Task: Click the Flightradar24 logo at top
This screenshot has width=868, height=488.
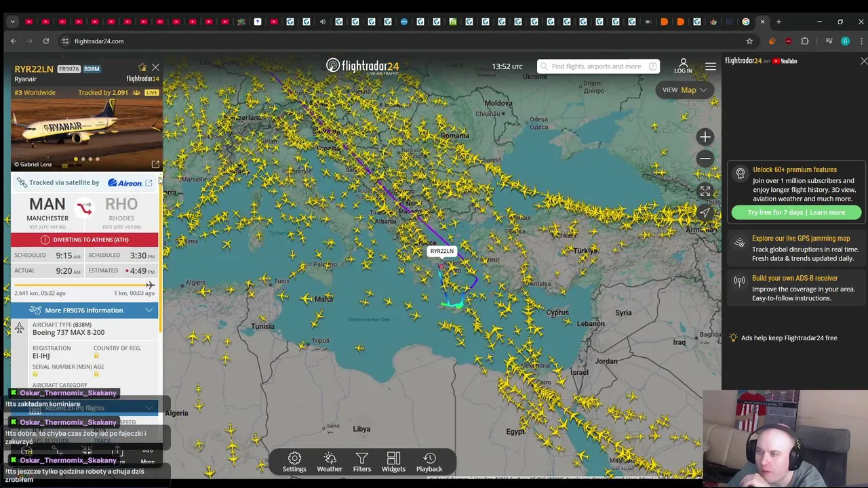Action: coord(362,66)
